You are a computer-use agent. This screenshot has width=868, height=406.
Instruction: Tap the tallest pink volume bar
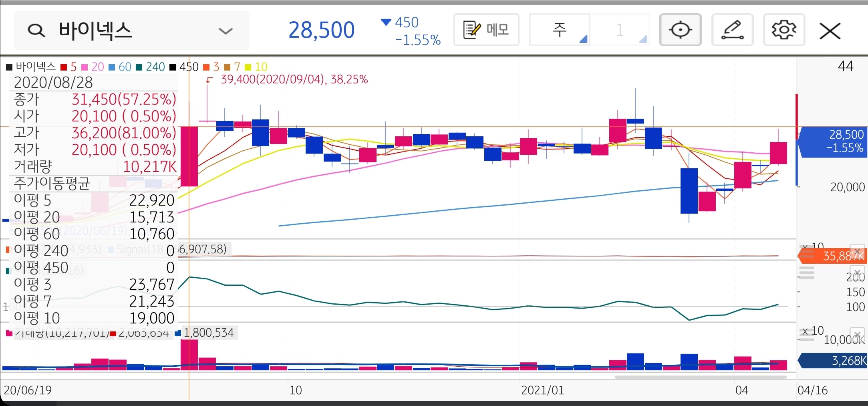(x=189, y=355)
